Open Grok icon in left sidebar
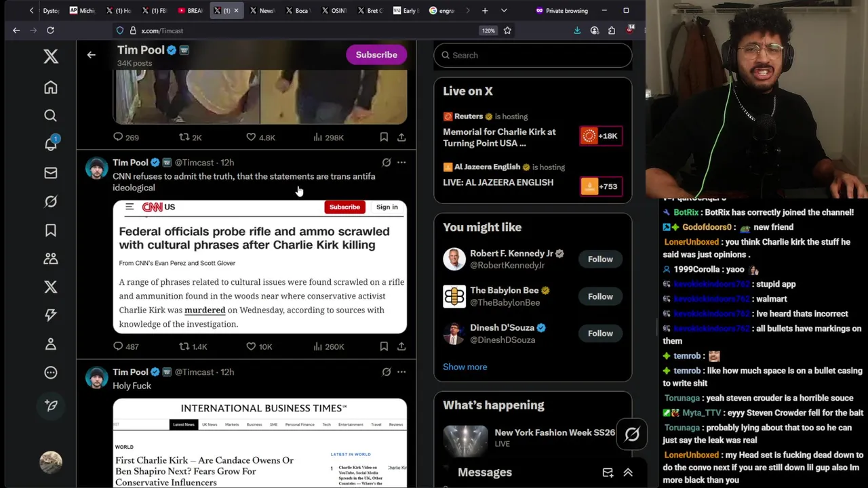 [51, 201]
